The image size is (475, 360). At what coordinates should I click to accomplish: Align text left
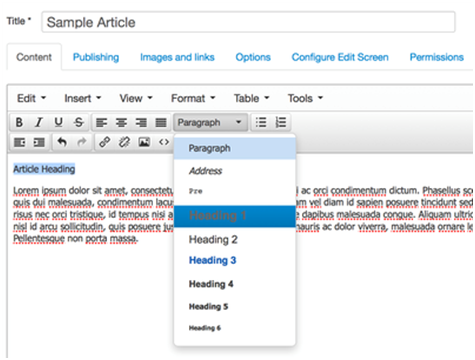point(101,122)
